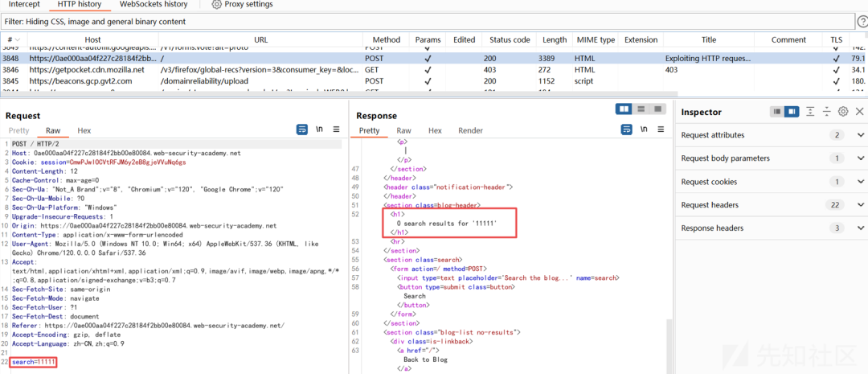Click the history table horizontal scrollbar
The width and height of the screenshot is (868, 374).
338,94
